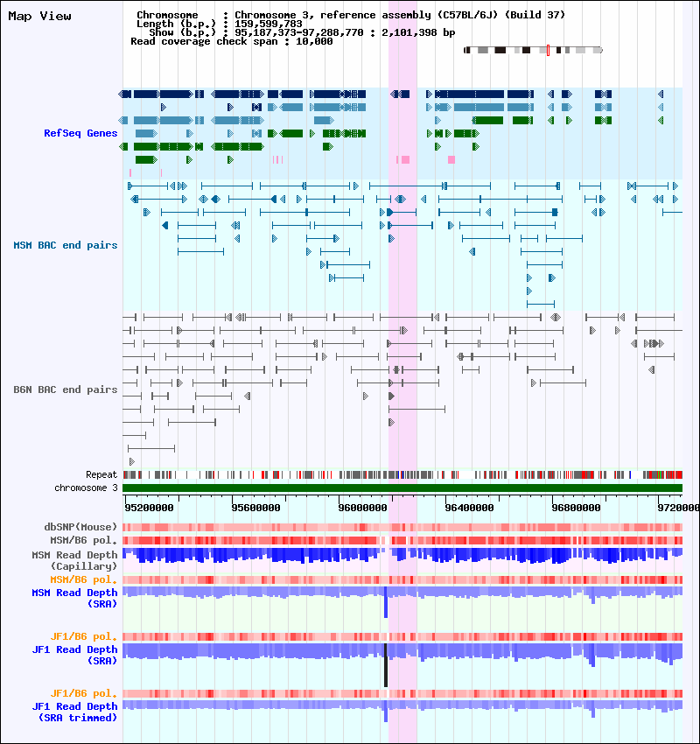Image resolution: width=700 pixels, height=744 pixels.
Task: Click the 95600000 scale position label
Action: [255, 508]
